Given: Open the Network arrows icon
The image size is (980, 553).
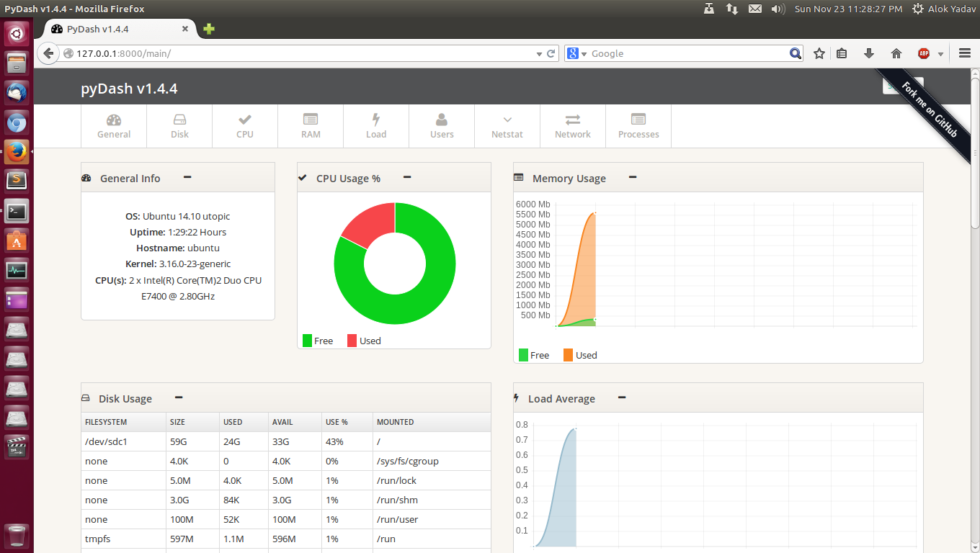Looking at the screenshot, I should click(573, 120).
